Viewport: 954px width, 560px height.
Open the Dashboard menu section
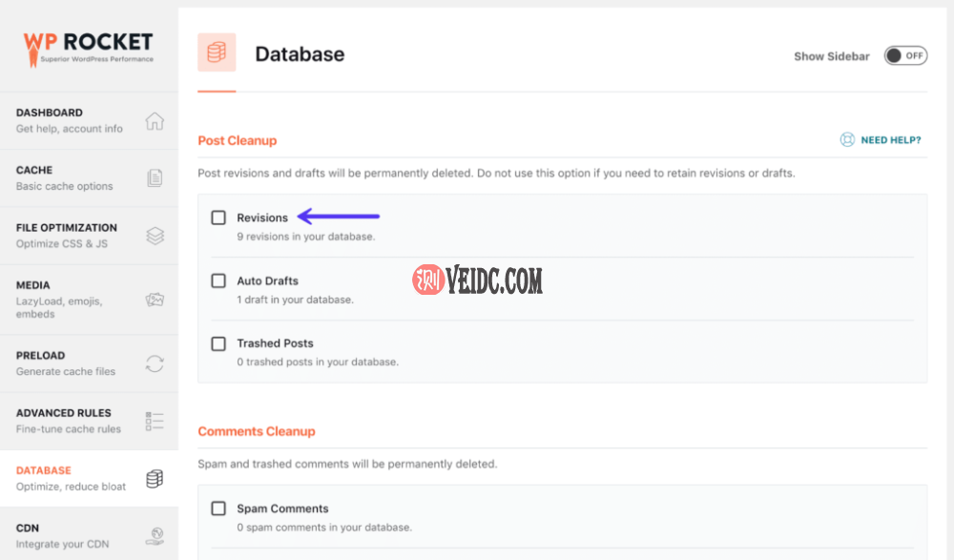click(x=69, y=120)
